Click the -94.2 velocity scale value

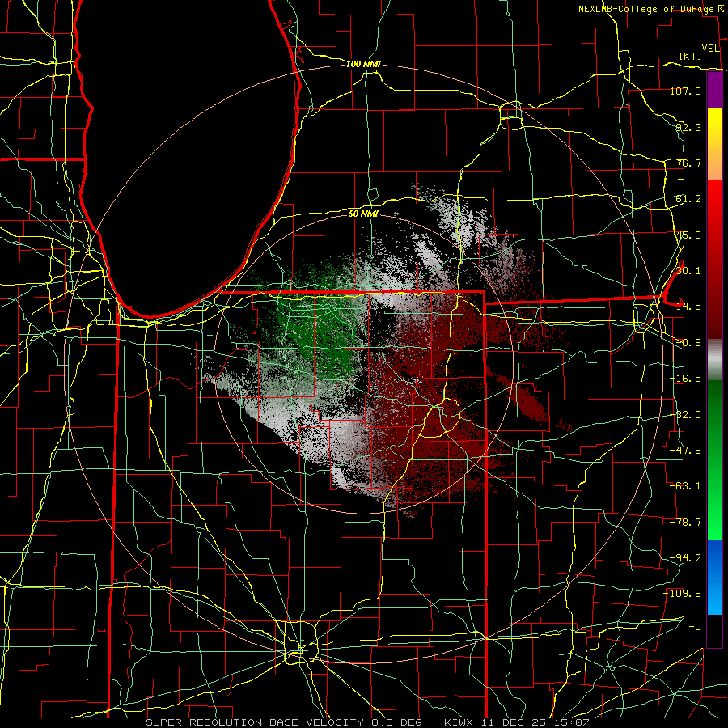pyautogui.click(x=685, y=558)
